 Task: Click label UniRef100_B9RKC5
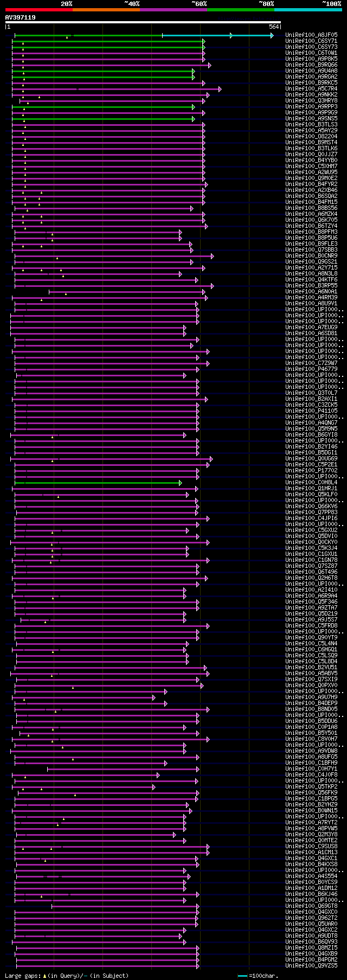click(311, 83)
